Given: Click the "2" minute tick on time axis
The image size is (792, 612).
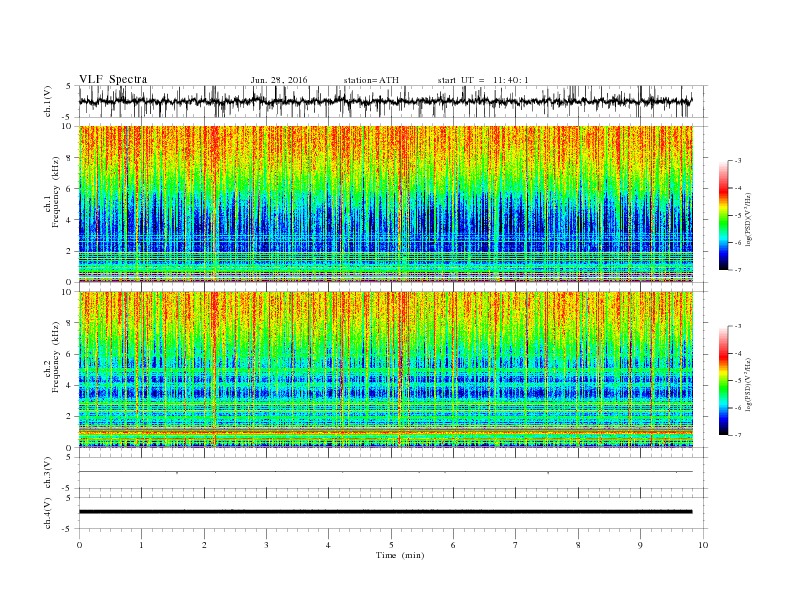Looking at the screenshot, I should 204,545.
